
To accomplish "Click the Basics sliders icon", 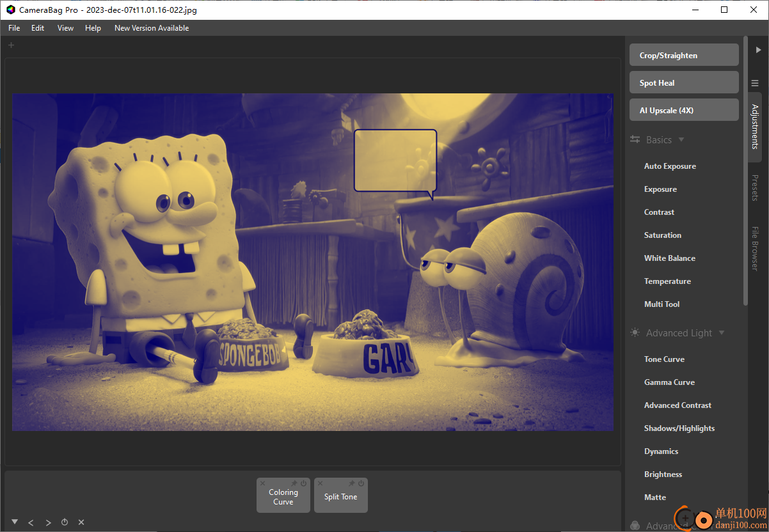I will coord(635,139).
